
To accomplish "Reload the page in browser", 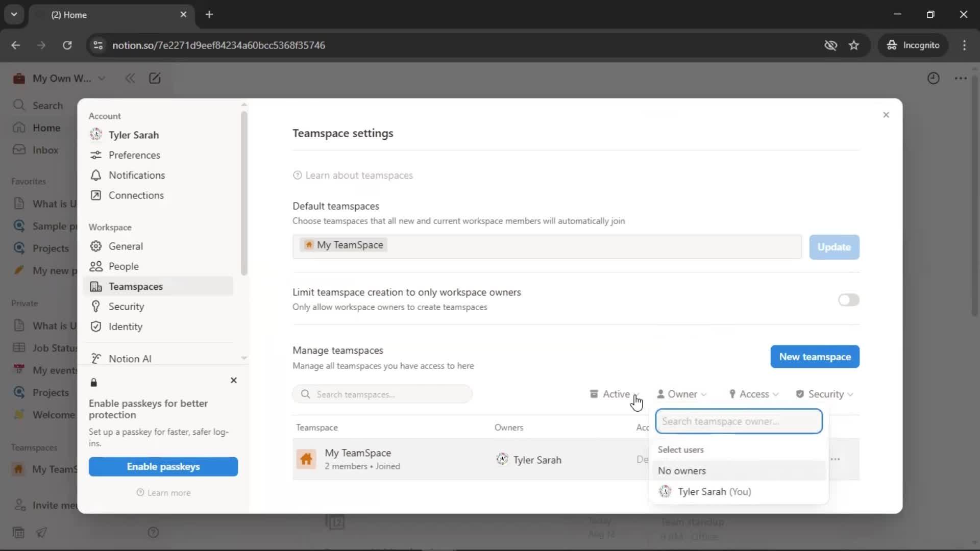I will click(x=67, y=45).
